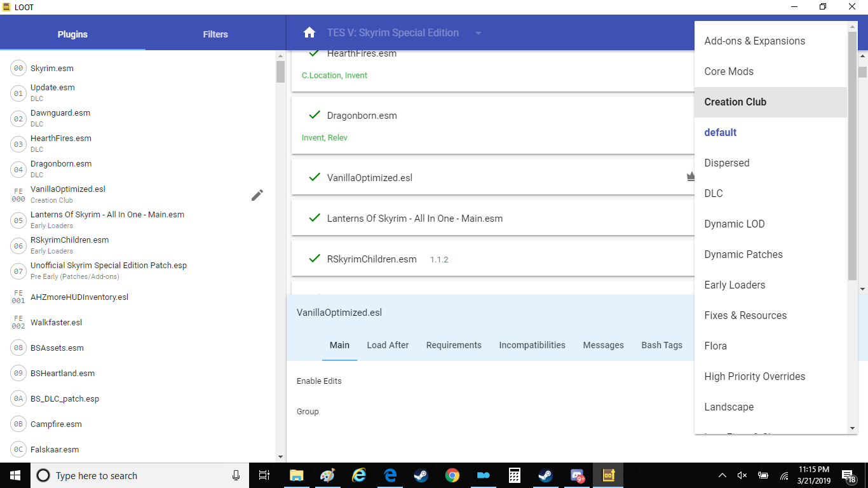The height and width of the screenshot is (488, 868).
Task: Pick Flora in the group list
Action: tap(771, 346)
